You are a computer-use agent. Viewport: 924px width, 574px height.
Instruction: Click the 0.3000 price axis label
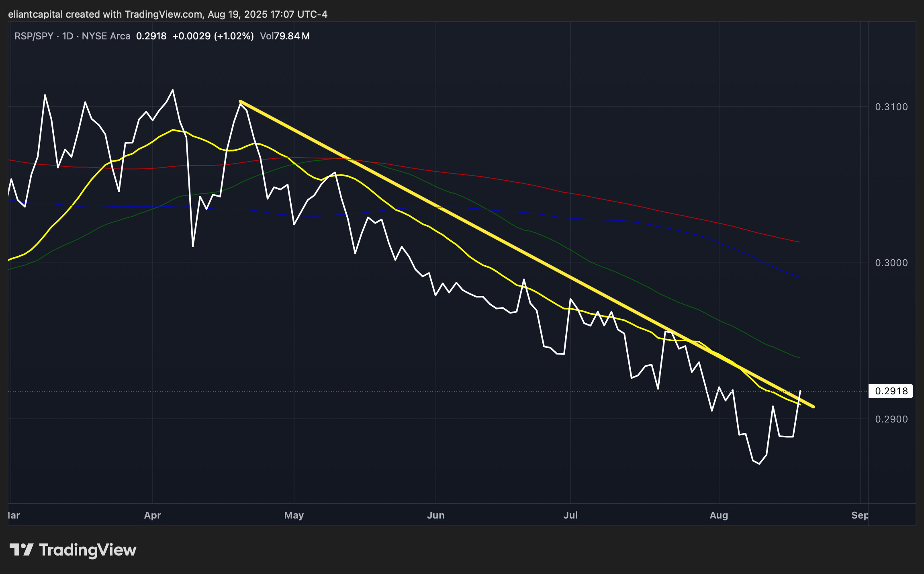click(x=891, y=263)
